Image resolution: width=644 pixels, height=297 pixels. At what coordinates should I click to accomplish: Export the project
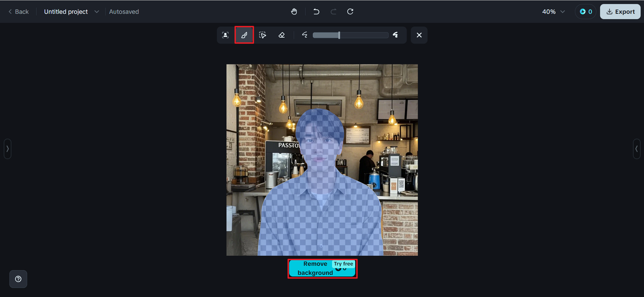(x=620, y=12)
